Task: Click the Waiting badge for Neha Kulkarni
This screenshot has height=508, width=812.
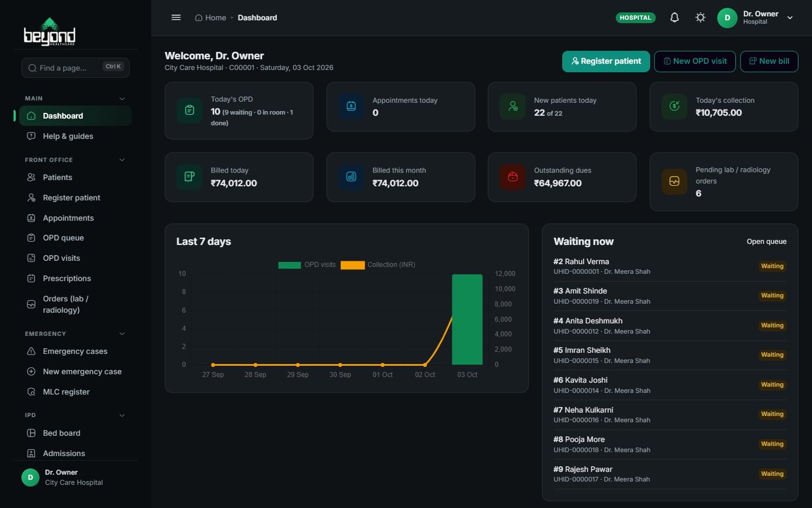Action: point(772,414)
